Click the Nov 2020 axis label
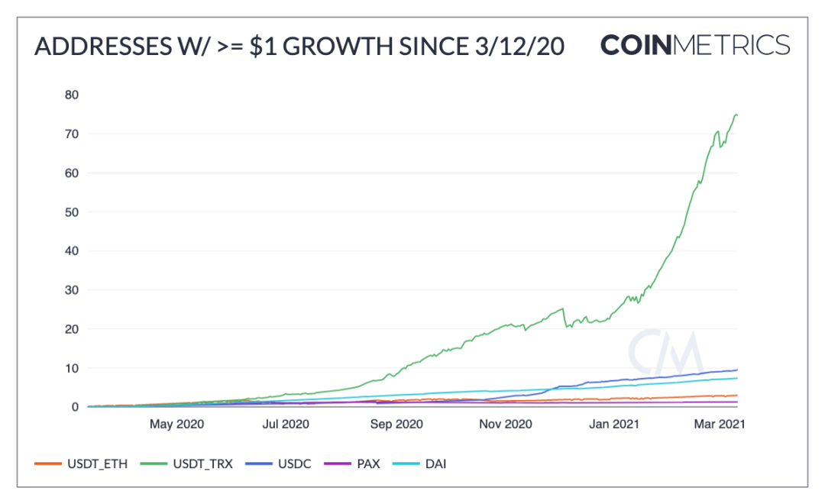This screenshot has height=504, width=825. tap(506, 424)
